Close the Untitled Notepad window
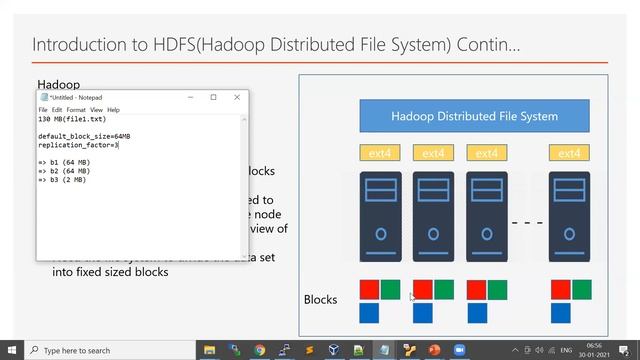Image resolution: width=640 pixels, height=360 pixels. click(x=237, y=97)
